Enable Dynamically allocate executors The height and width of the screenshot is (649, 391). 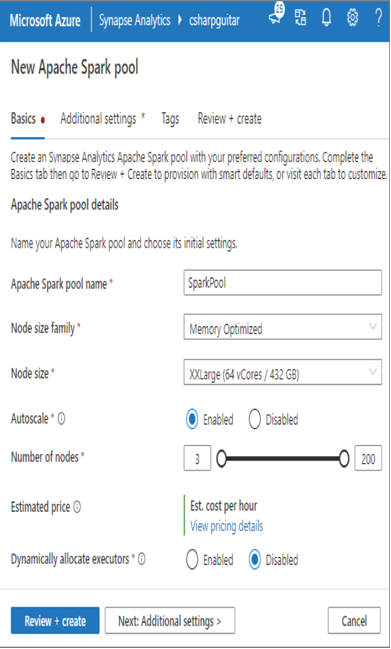(192, 560)
